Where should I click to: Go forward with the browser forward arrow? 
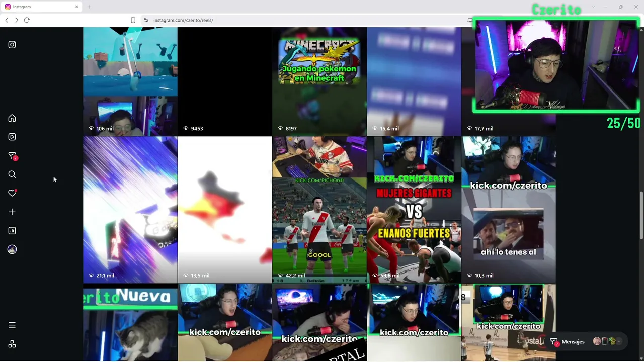17,20
